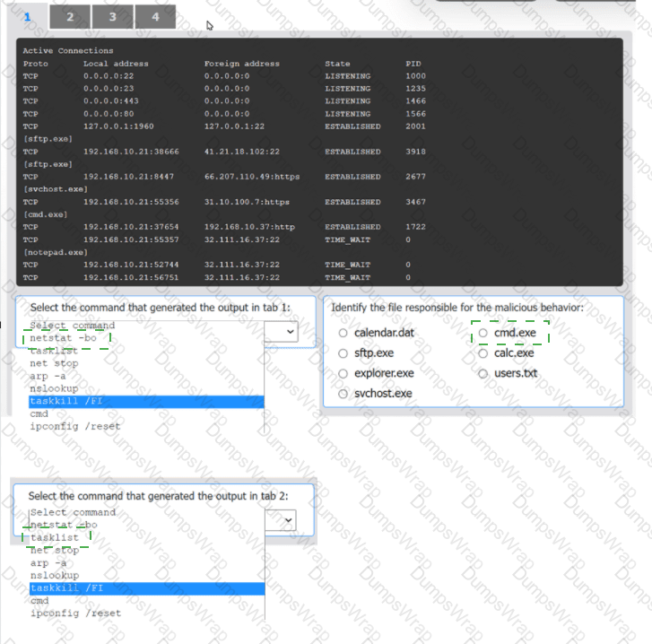Pick net stop in tab 1 command list

[54, 363]
